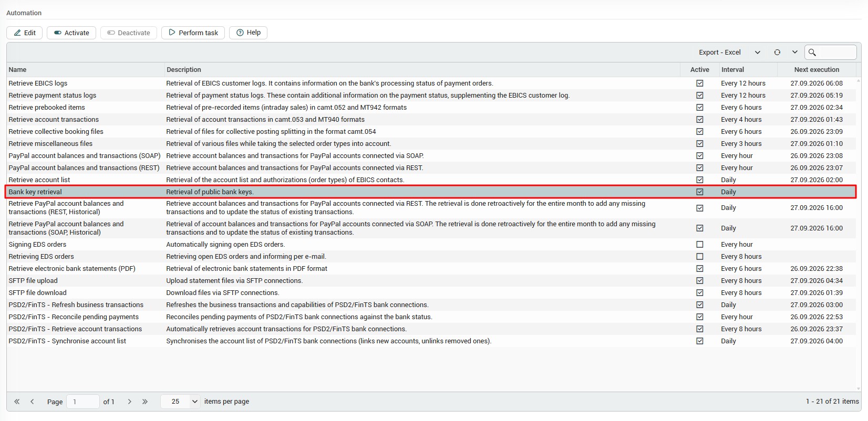Screen dimensions: 868x421
Task: Toggle Active checkbox for SFTP file upload
Action: click(700, 281)
